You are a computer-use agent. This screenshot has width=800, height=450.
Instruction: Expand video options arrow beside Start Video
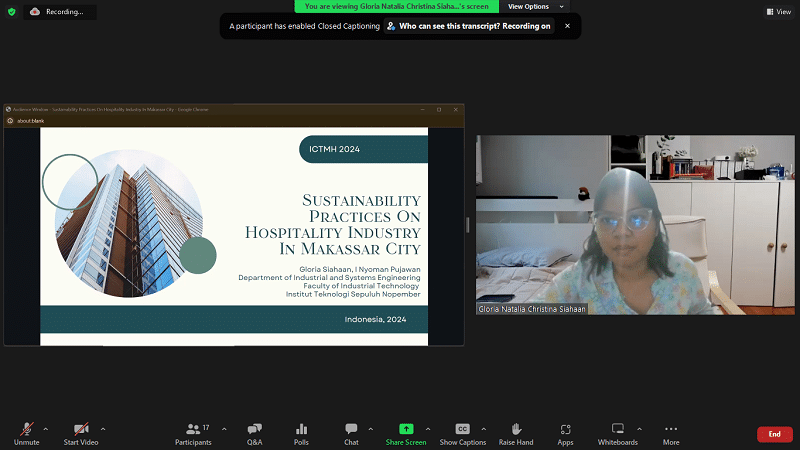(x=103, y=428)
